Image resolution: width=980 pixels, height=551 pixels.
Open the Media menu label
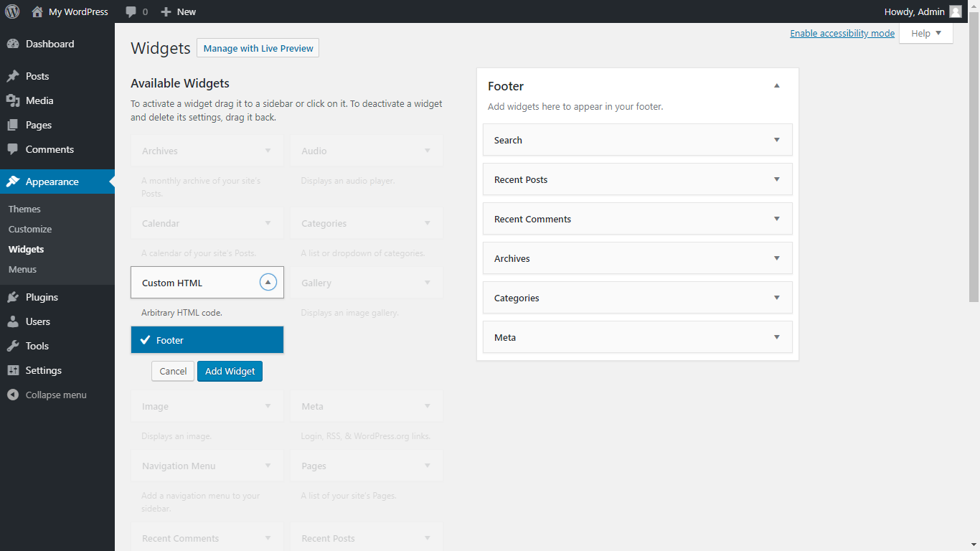click(x=39, y=100)
